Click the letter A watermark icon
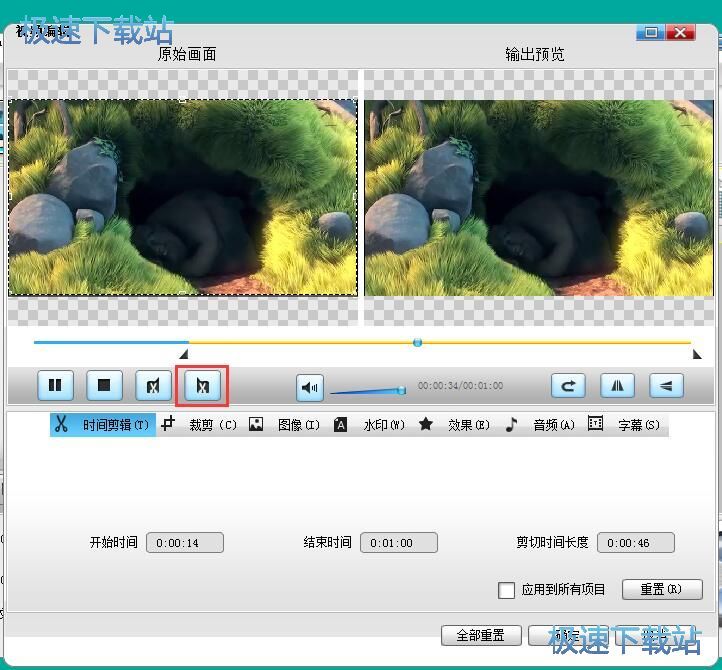722x670 pixels. pyautogui.click(x=340, y=424)
